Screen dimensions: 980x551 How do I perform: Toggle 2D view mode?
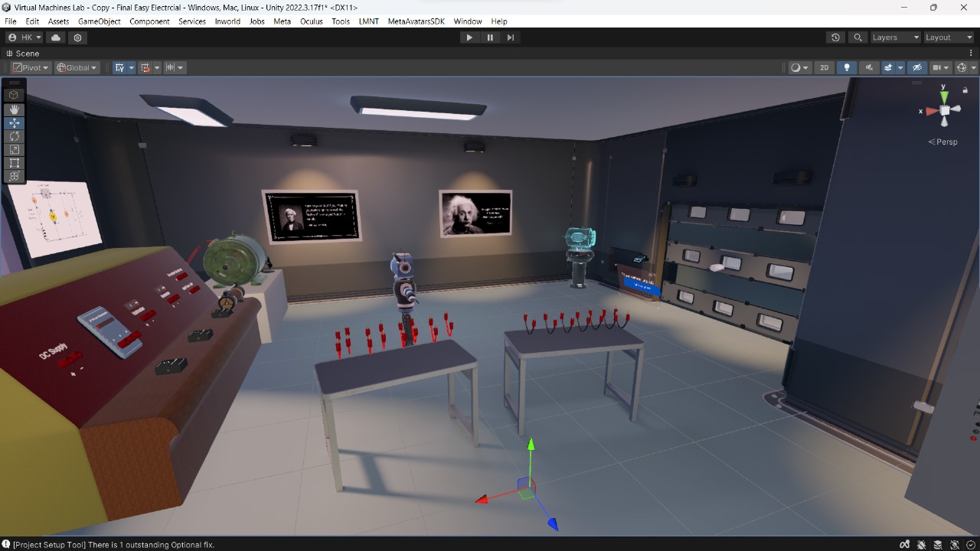point(824,67)
